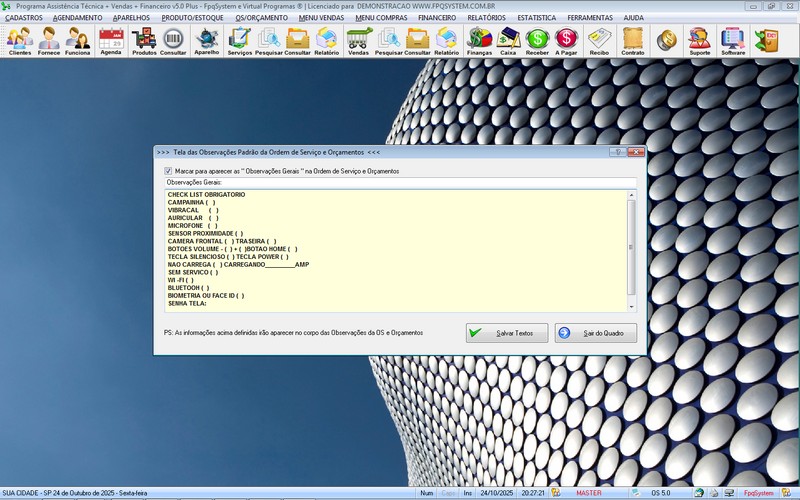Open the Funciona employees icon
The width and height of the screenshot is (800, 500).
[x=78, y=41]
